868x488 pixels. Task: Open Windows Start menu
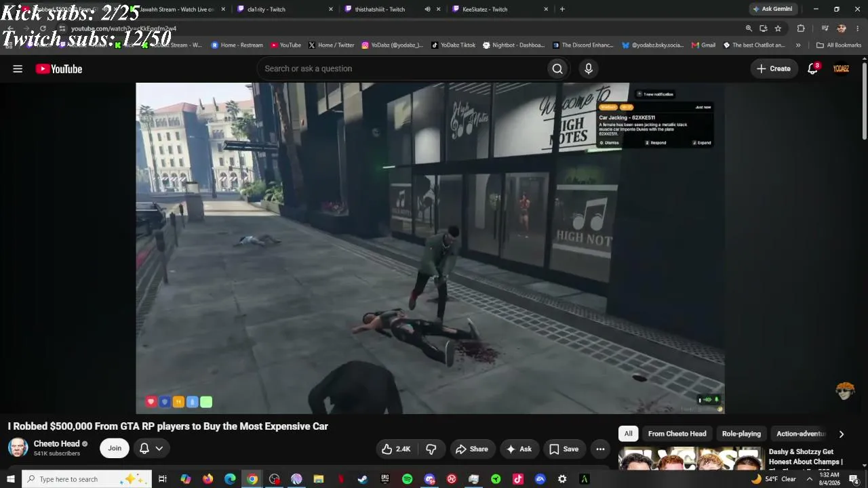10,479
